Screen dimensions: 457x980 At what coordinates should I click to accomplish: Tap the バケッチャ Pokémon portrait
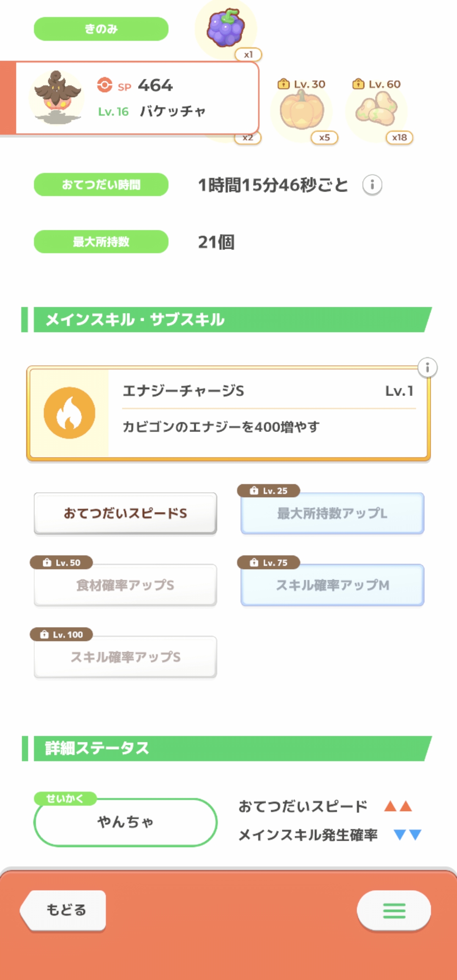57,98
